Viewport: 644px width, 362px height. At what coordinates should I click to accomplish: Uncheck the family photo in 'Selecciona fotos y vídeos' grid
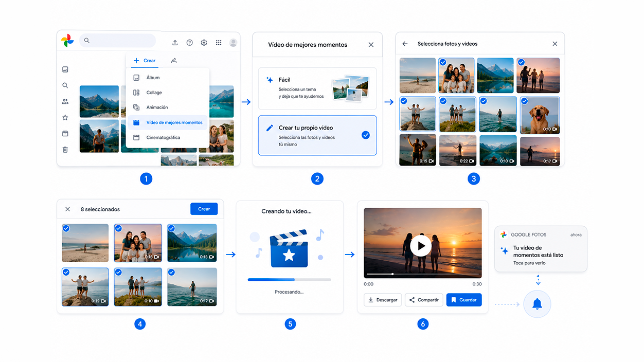pyautogui.click(x=443, y=62)
